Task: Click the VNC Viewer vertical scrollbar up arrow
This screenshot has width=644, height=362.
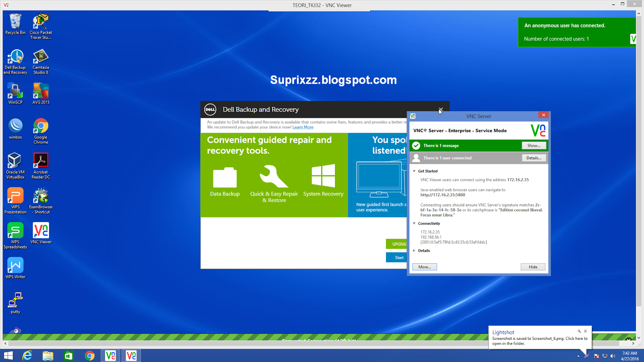Action: [x=639, y=13]
